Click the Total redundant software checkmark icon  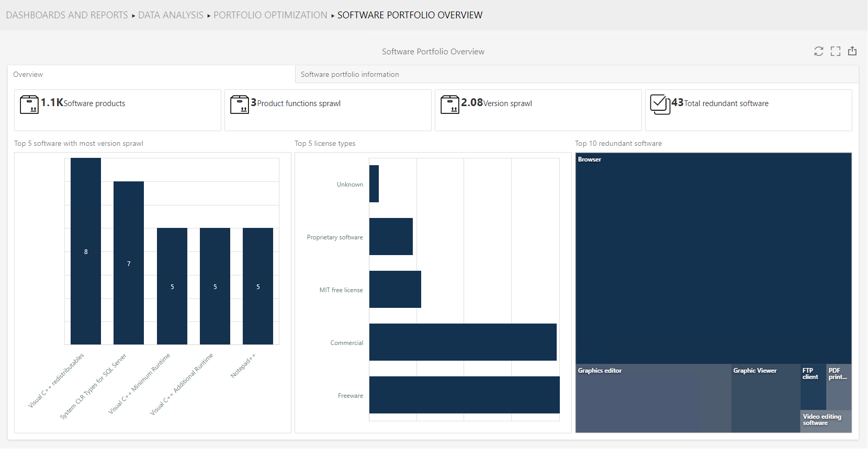(x=660, y=104)
